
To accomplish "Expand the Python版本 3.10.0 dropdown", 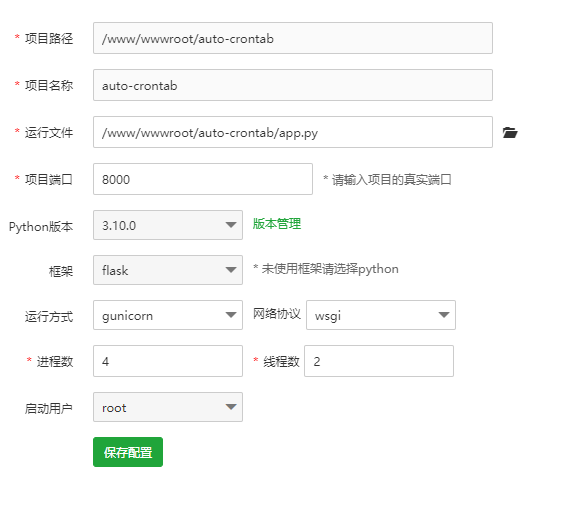I will (x=168, y=225).
